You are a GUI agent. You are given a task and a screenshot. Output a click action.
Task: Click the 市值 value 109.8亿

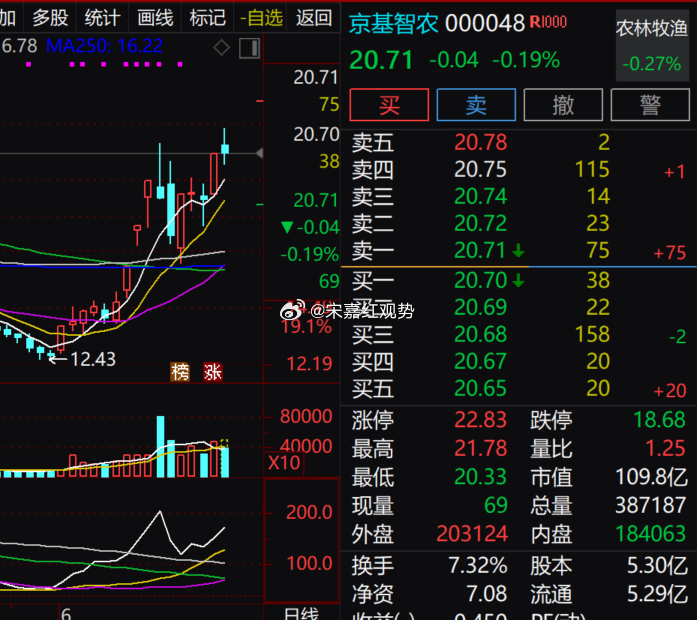point(652,477)
